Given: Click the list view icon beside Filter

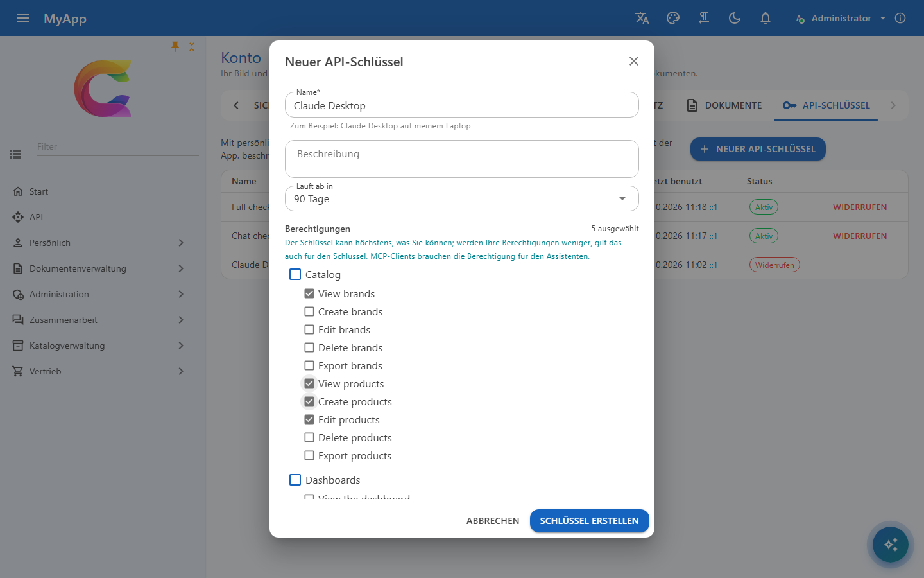Looking at the screenshot, I should pyautogui.click(x=15, y=154).
